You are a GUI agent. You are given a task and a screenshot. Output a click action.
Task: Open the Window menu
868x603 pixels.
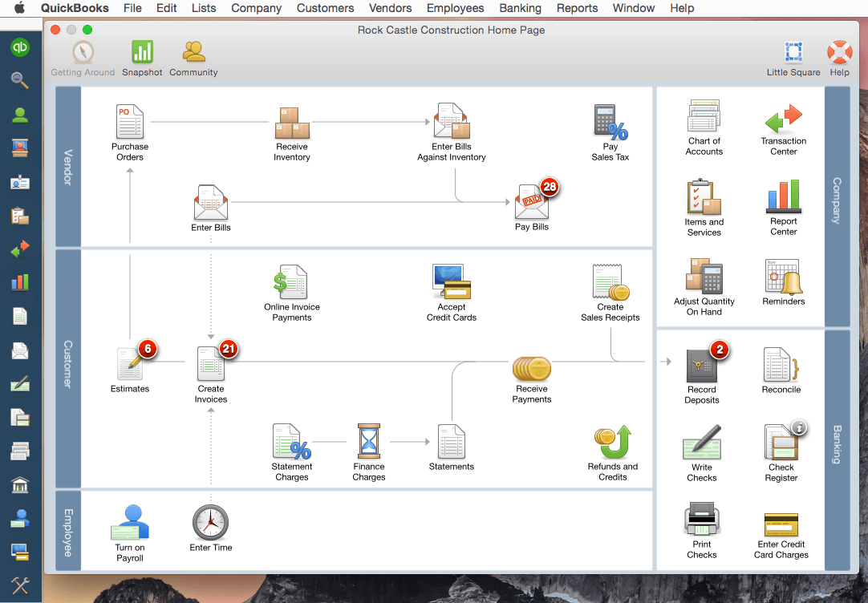tap(633, 8)
